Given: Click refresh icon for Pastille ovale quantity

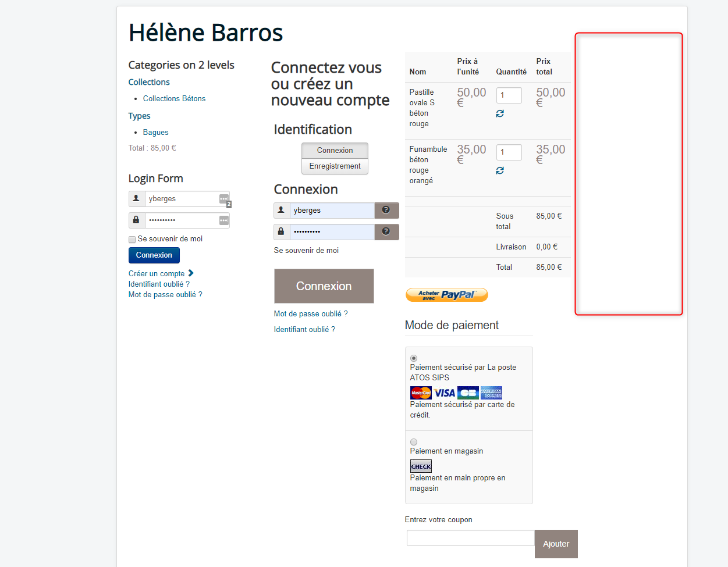Looking at the screenshot, I should 500,113.
